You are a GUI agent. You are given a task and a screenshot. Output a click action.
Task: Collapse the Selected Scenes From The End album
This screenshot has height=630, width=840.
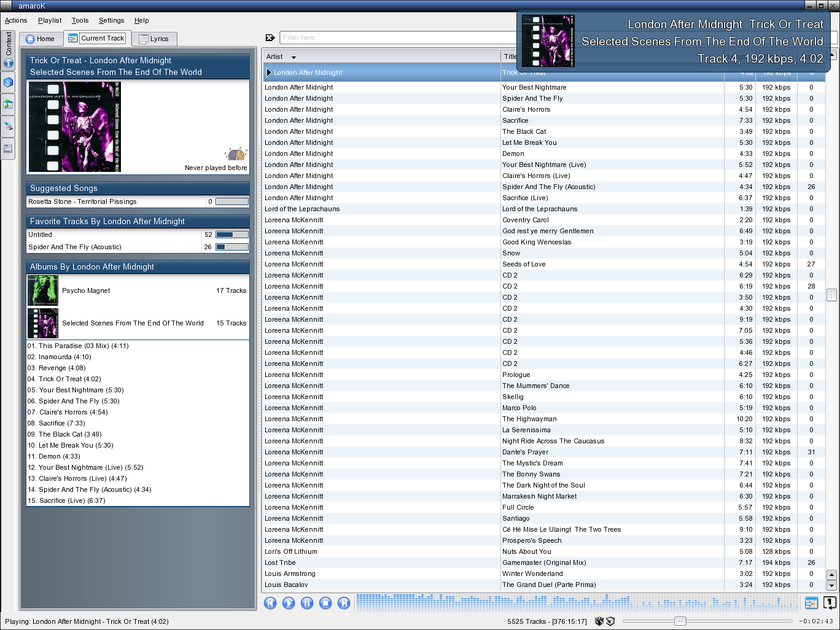pos(138,323)
